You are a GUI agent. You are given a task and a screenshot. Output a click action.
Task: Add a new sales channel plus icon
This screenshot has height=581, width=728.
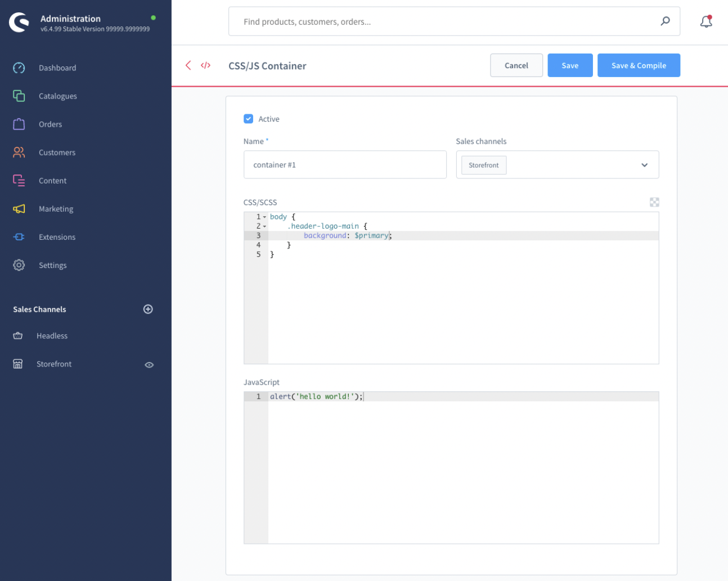[148, 309]
